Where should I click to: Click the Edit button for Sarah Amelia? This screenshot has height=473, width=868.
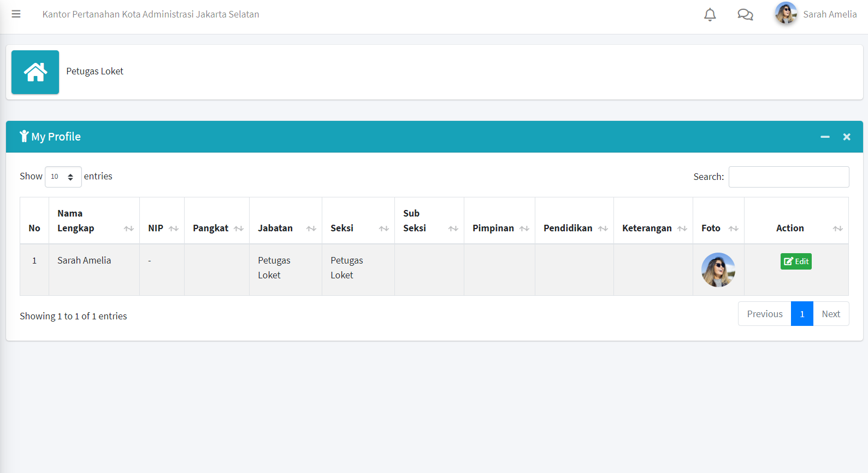tap(796, 261)
